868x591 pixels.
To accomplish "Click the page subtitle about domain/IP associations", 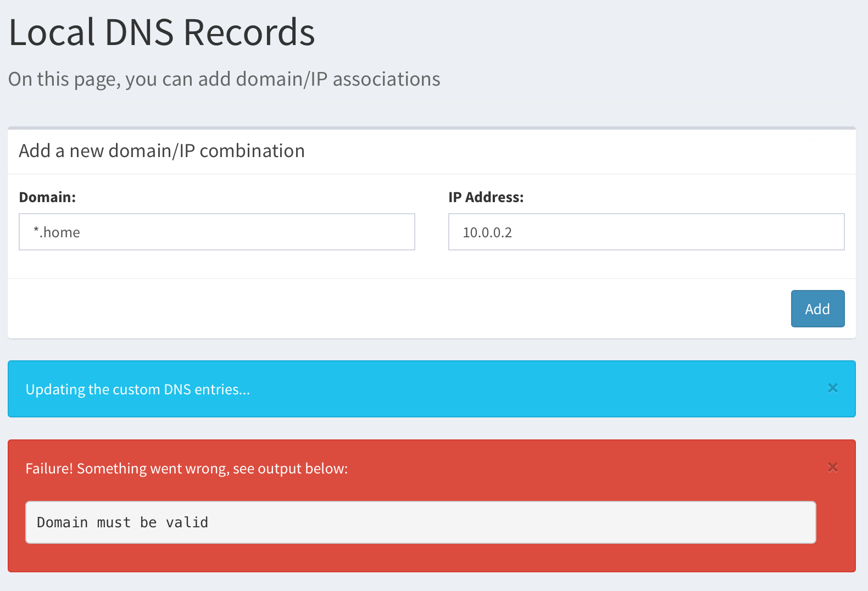I will coord(224,80).
